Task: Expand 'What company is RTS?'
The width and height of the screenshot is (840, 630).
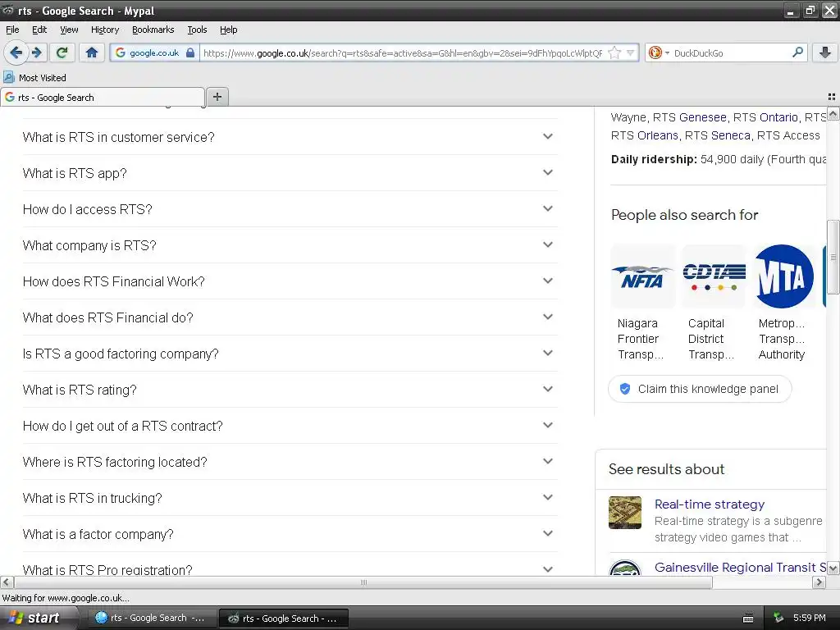Action: coord(290,245)
